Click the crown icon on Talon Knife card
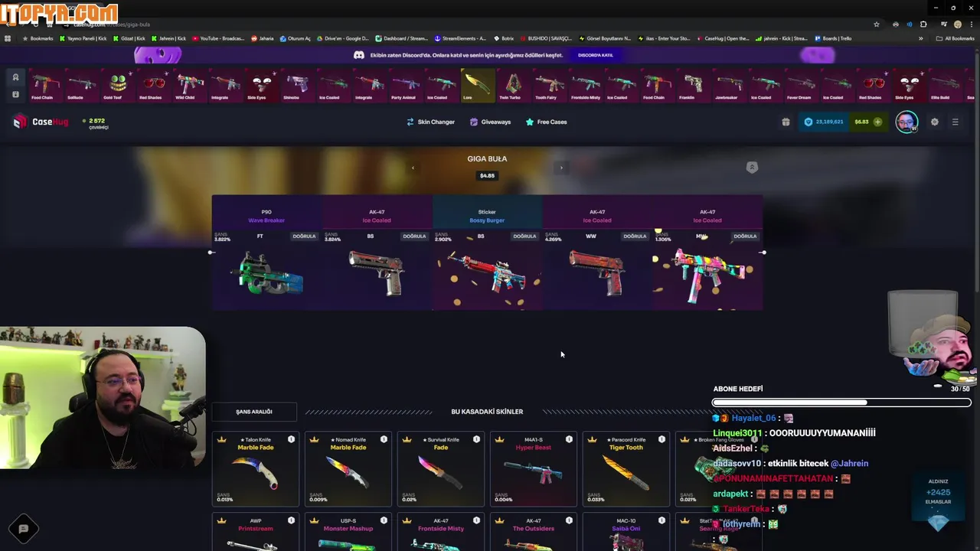Image resolution: width=980 pixels, height=551 pixels. point(222,439)
